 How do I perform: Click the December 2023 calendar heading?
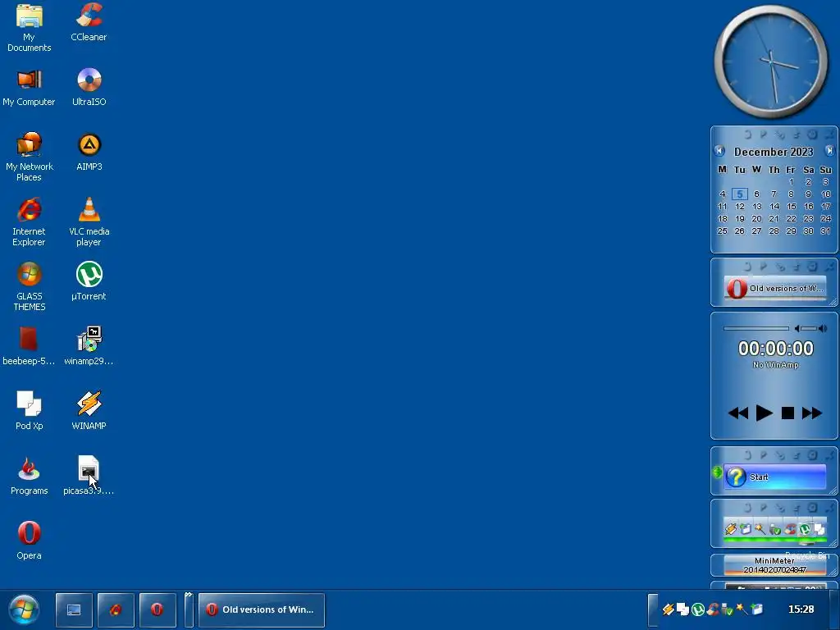pyautogui.click(x=774, y=152)
